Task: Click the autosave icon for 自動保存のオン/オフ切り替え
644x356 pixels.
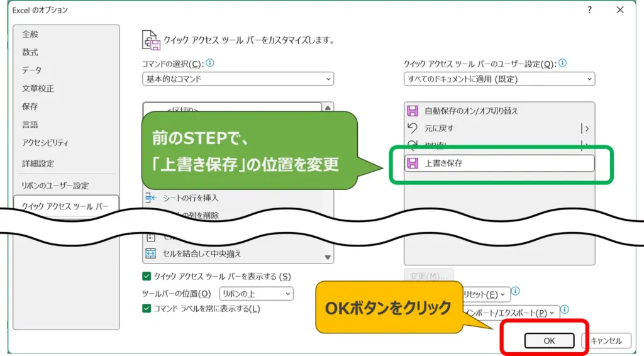Action: pyautogui.click(x=413, y=111)
